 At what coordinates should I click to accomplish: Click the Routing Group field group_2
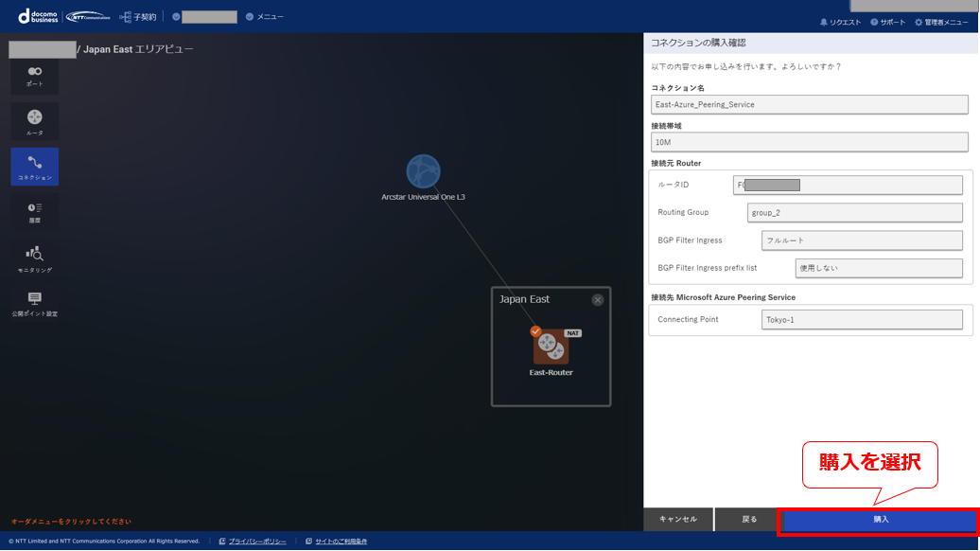[854, 213]
